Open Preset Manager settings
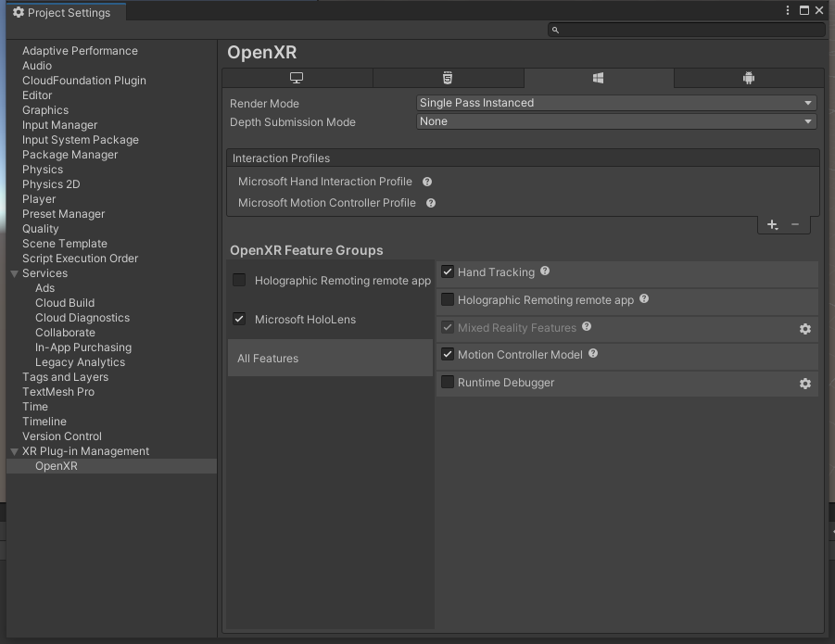Viewport: 835px width, 644px height. point(63,214)
